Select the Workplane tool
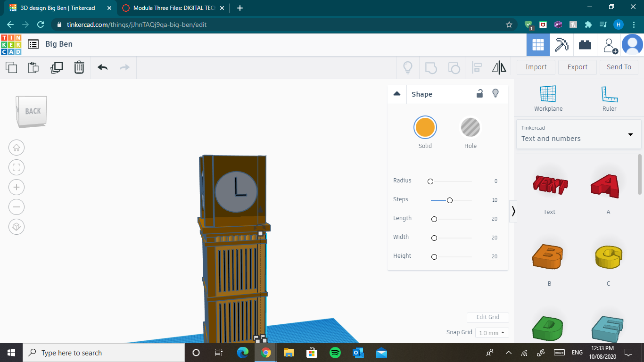Image resolution: width=644 pixels, height=362 pixels. pos(548,99)
